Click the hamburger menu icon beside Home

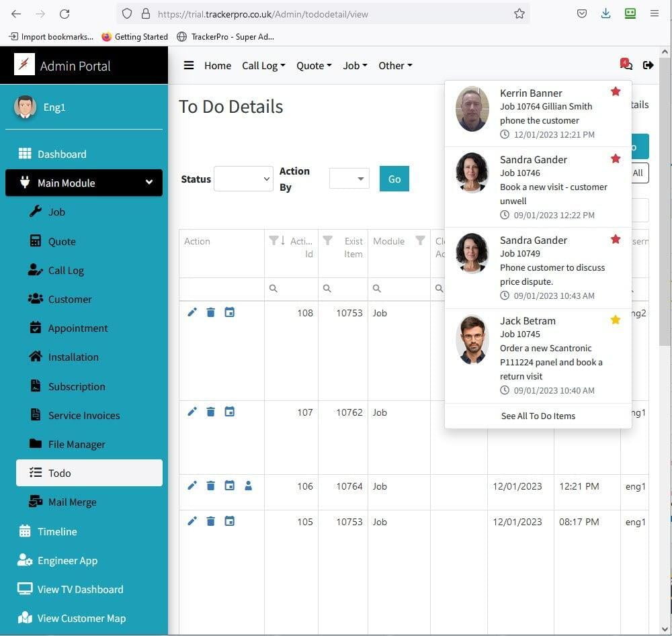(x=189, y=65)
